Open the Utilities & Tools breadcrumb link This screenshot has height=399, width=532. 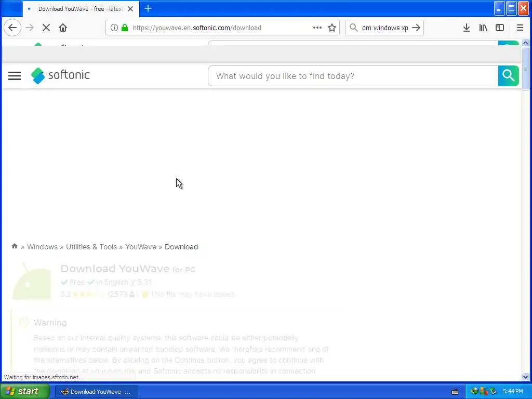[x=91, y=247]
